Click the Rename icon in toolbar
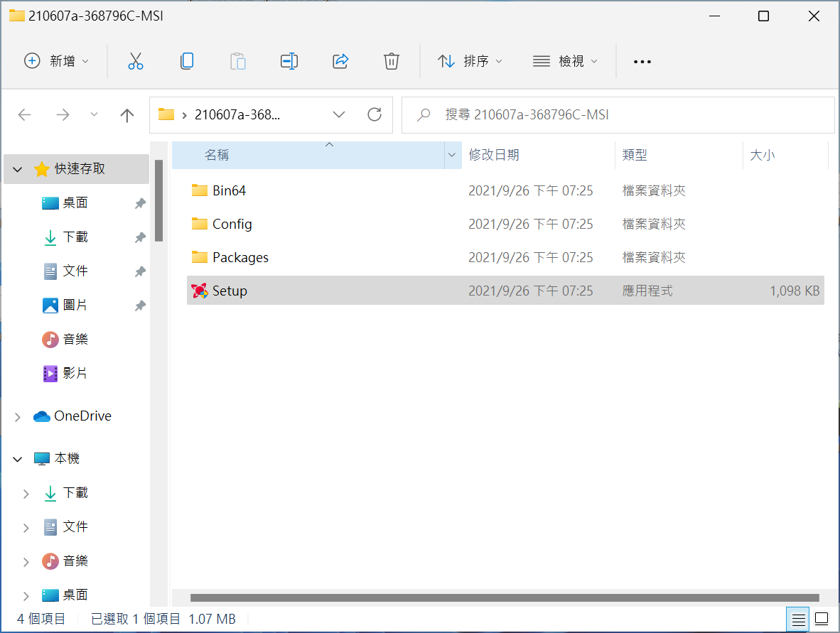This screenshot has width=840, height=633. click(x=289, y=61)
